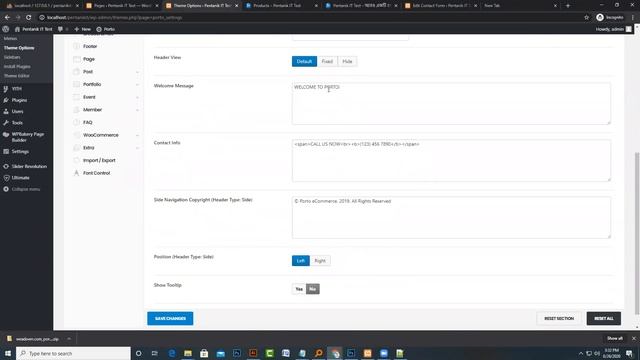Open Theme Options in the WordPress sidebar
Image resolution: width=640 pixels, height=360 pixels.
point(19,48)
